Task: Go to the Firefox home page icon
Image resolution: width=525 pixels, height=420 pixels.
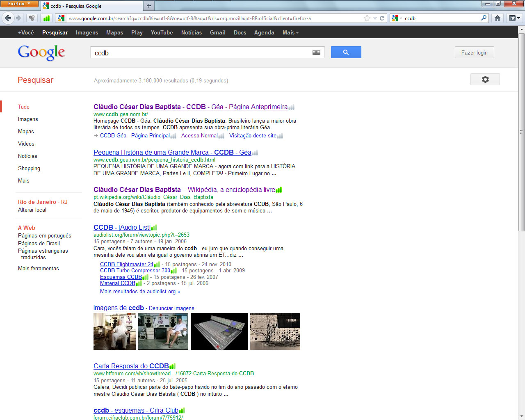Action: pos(498,18)
